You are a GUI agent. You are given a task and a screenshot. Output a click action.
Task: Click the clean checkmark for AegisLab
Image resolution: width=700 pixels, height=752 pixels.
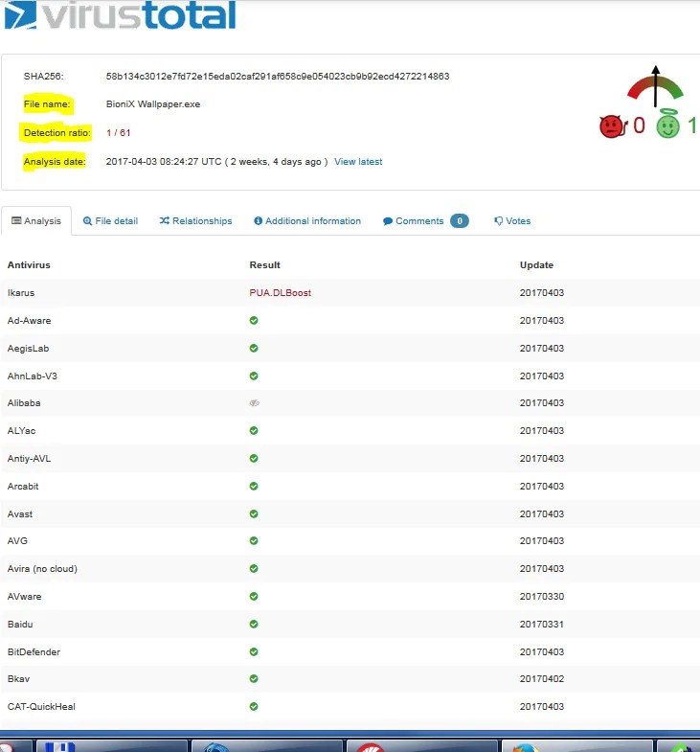pos(254,348)
